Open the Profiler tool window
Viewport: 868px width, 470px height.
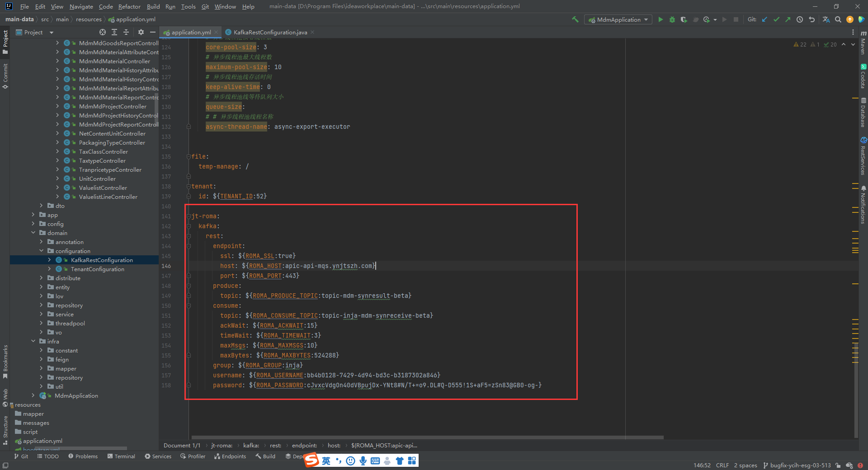point(193,456)
